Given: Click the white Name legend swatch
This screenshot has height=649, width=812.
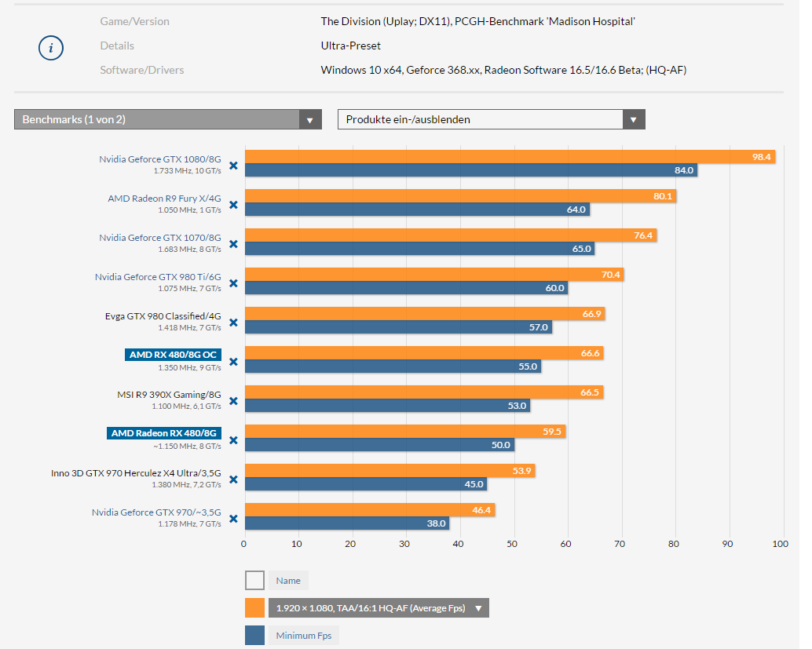Looking at the screenshot, I should coord(254,581).
